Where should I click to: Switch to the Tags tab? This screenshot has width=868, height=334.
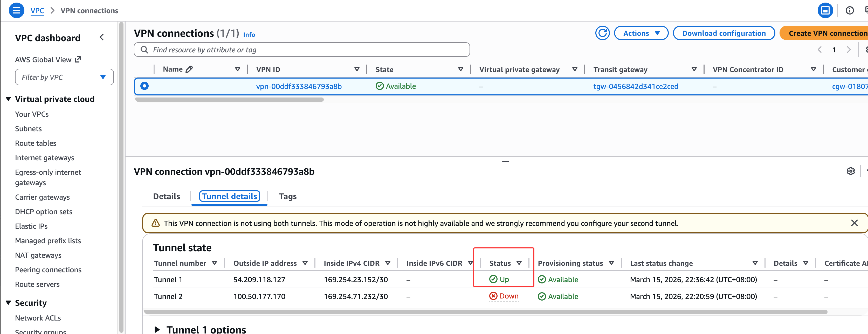(x=287, y=196)
